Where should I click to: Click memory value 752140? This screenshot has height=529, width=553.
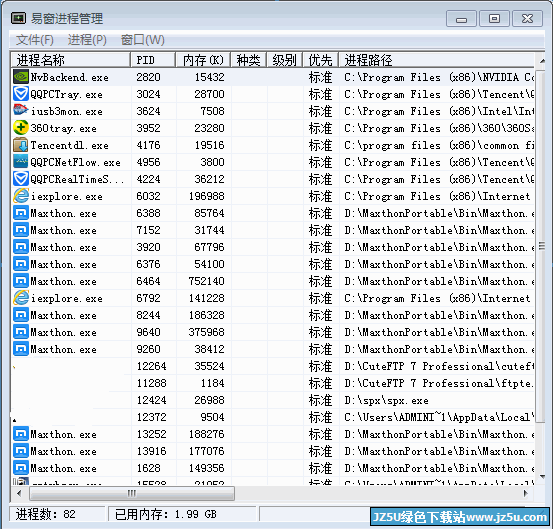pyautogui.click(x=206, y=281)
